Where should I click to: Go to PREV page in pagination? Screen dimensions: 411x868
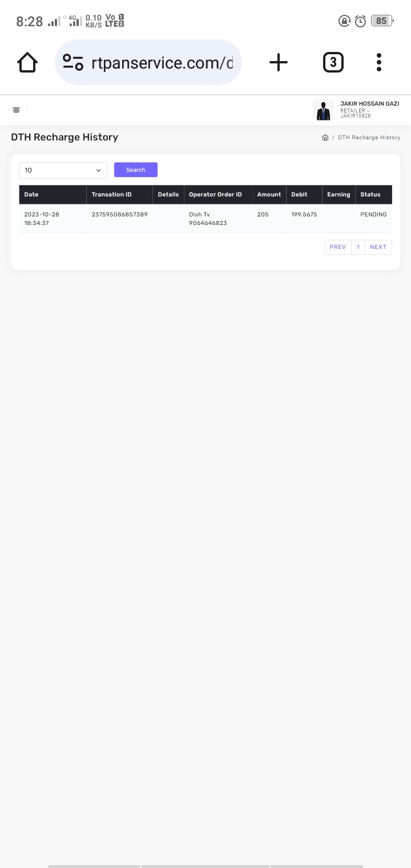(x=337, y=247)
